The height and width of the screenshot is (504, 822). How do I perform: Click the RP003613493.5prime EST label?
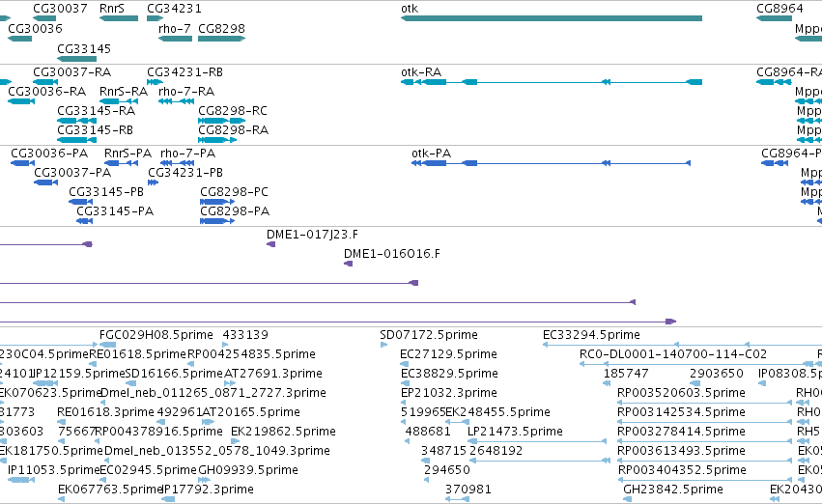click(x=682, y=451)
